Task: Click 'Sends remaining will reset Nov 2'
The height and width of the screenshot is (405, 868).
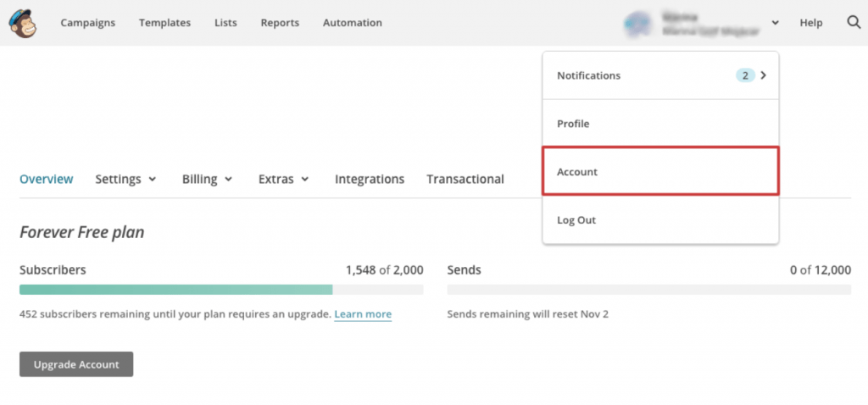Action: pos(527,314)
